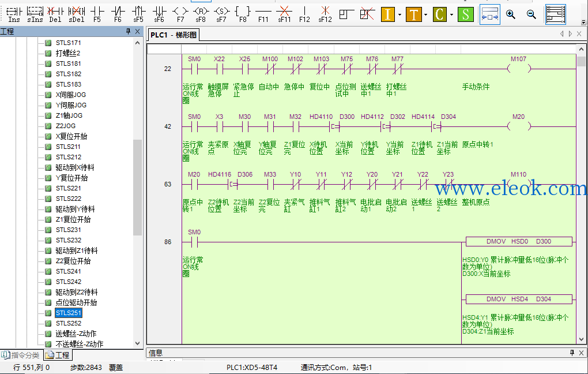Click the green S button
588x374 pixels.
pos(465,14)
